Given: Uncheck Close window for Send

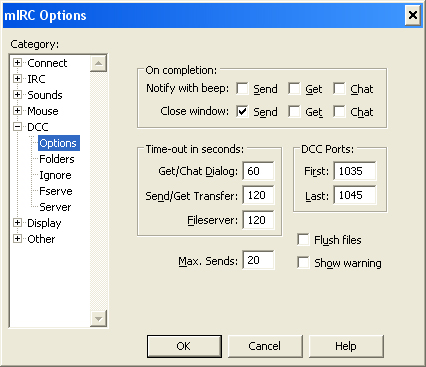Looking at the screenshot, I should 242,112.
